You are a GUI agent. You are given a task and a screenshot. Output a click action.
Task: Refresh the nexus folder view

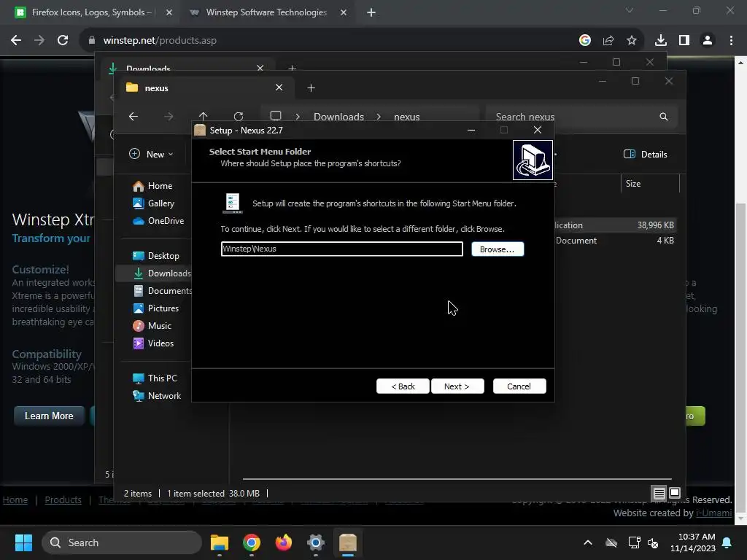239,117
